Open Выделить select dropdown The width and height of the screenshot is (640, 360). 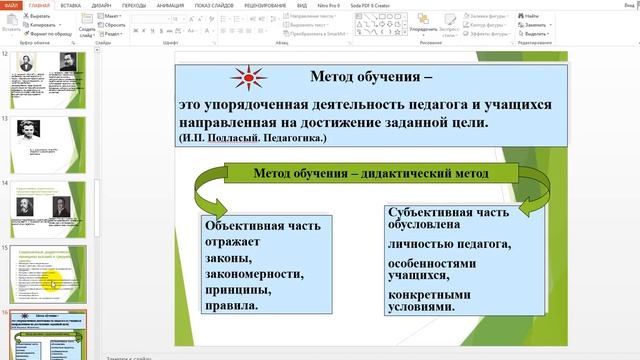click(534, 34)
